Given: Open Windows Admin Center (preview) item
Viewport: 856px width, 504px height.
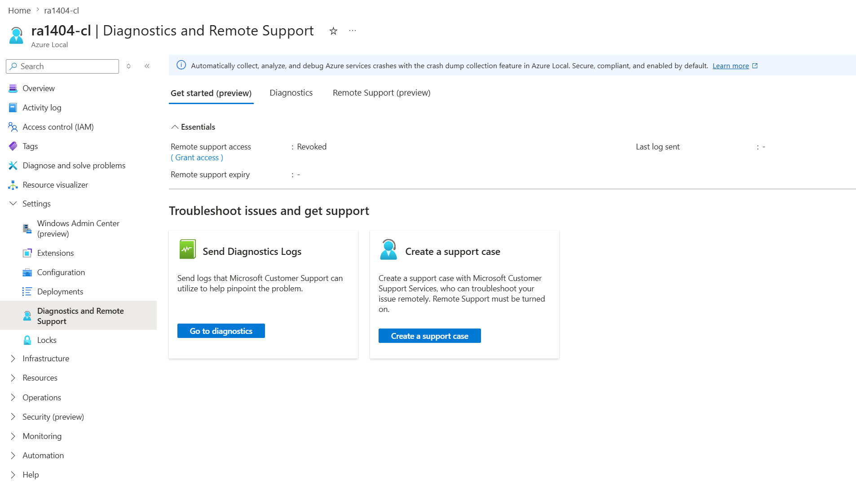Looking at the screenshot, I should pyautogui.click(x=78, y=228).
